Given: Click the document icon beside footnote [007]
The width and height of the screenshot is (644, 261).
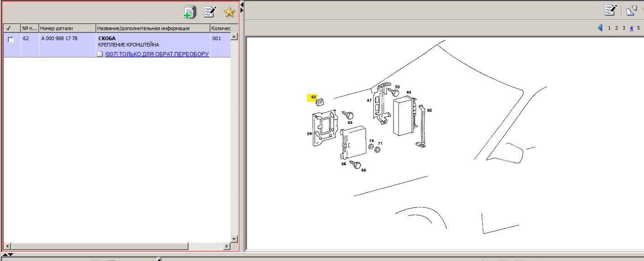Looking at the screenshot, I should coord(100,54).
